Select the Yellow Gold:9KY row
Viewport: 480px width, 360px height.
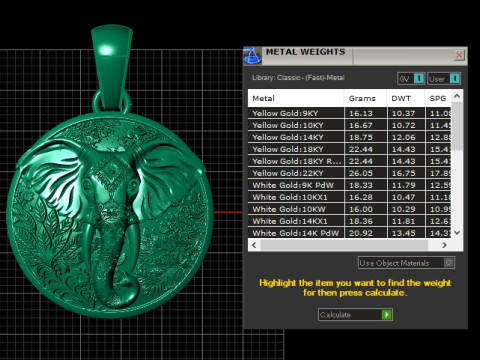click(x=350, y=113)
